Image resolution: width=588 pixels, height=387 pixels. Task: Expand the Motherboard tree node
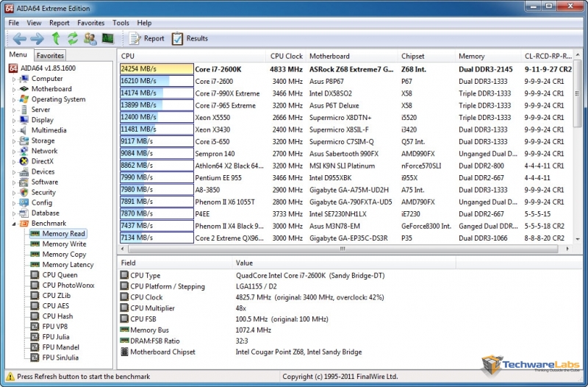(x=14, y=89)
